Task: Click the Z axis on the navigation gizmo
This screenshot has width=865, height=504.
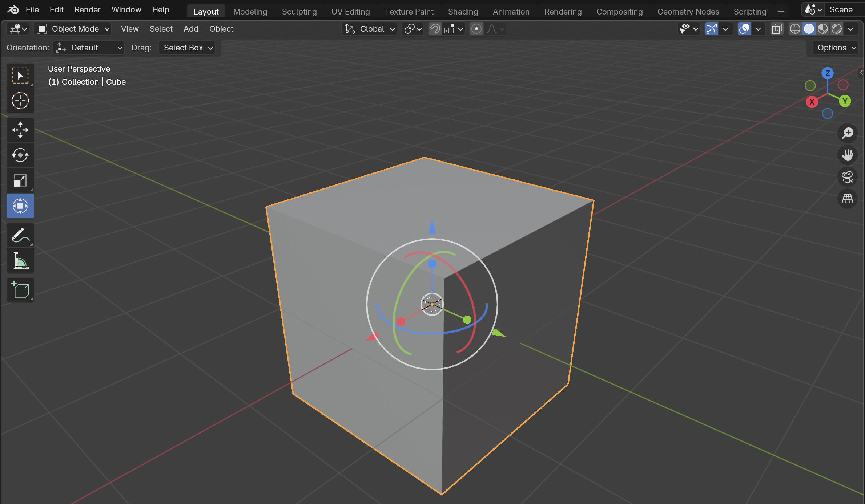Action: [x=828, y=73]
